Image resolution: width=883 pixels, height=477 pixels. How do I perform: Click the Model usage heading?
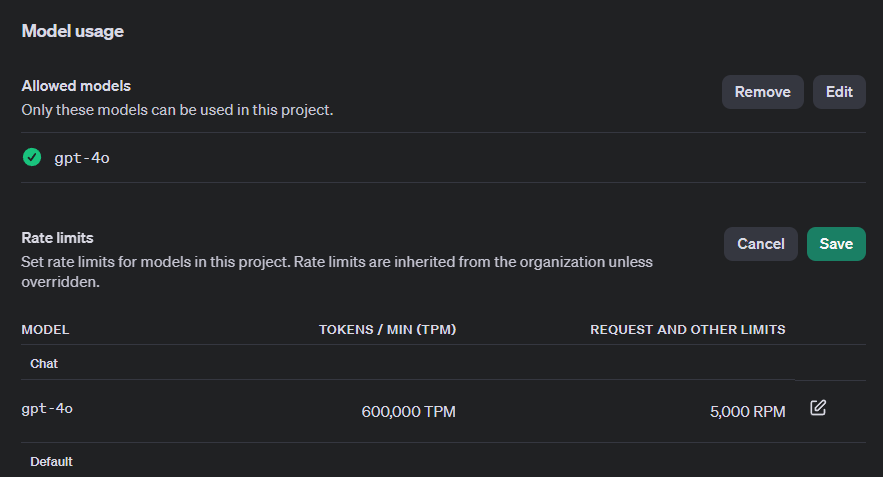coord(73,31)
